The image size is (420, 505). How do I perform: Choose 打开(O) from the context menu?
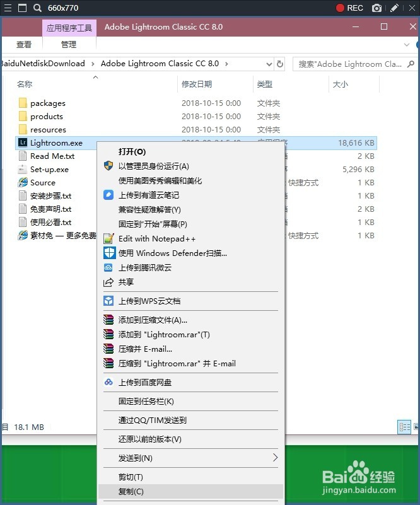pos(190,151)
